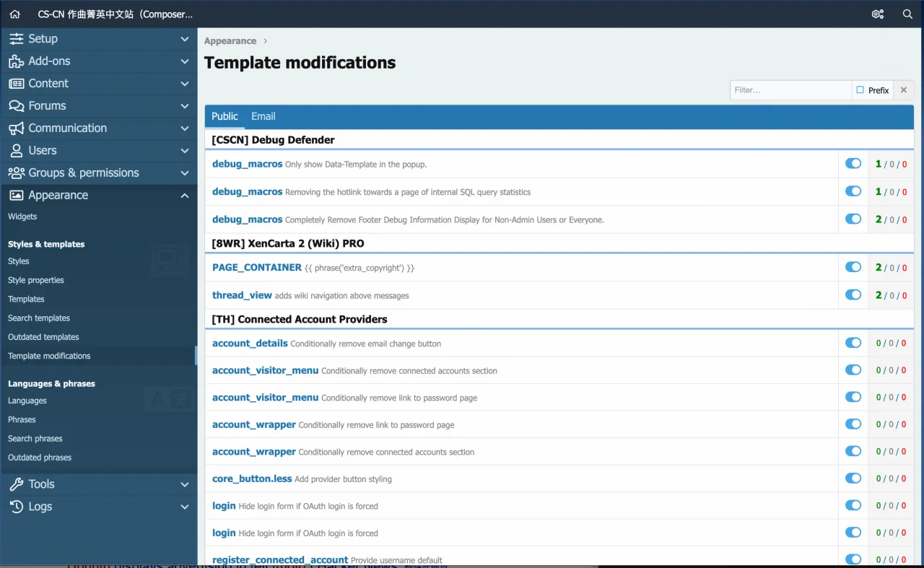Switch to the Email tab
This screenshot has height=568, width=924.
[x=263, y=116]
